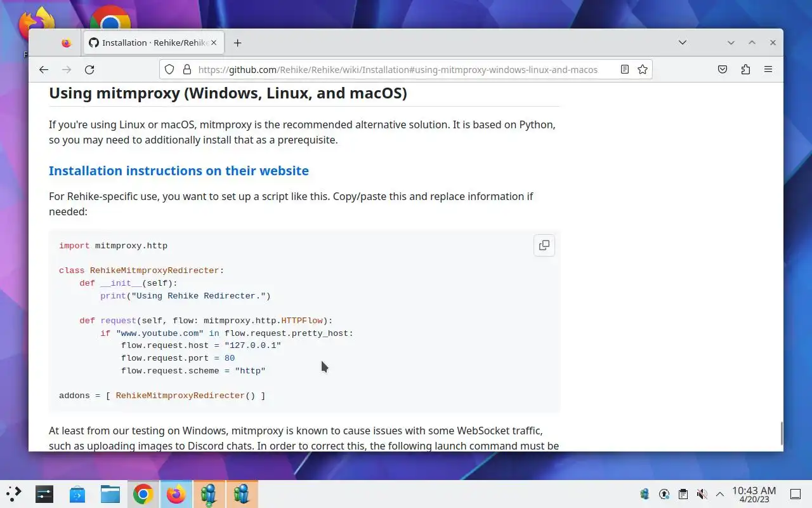The height and width of the screenshot is (508, 812).
Task: Open Installation instructions on their website link
Action: tap(179, 171)
